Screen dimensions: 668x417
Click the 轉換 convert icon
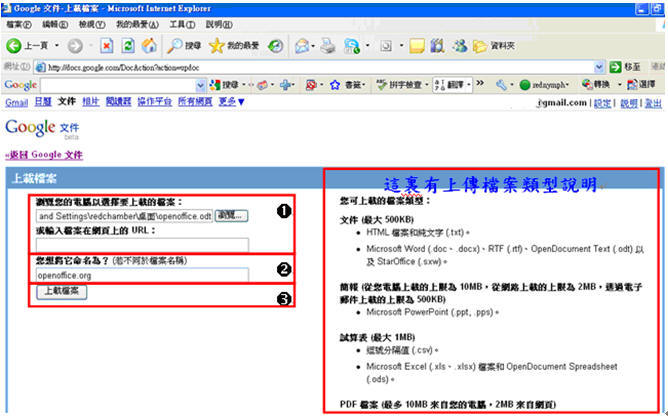(596, 84)
